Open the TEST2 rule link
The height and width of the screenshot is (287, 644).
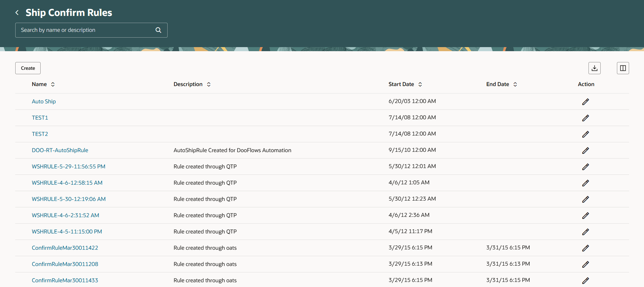(x=40, y=134)
